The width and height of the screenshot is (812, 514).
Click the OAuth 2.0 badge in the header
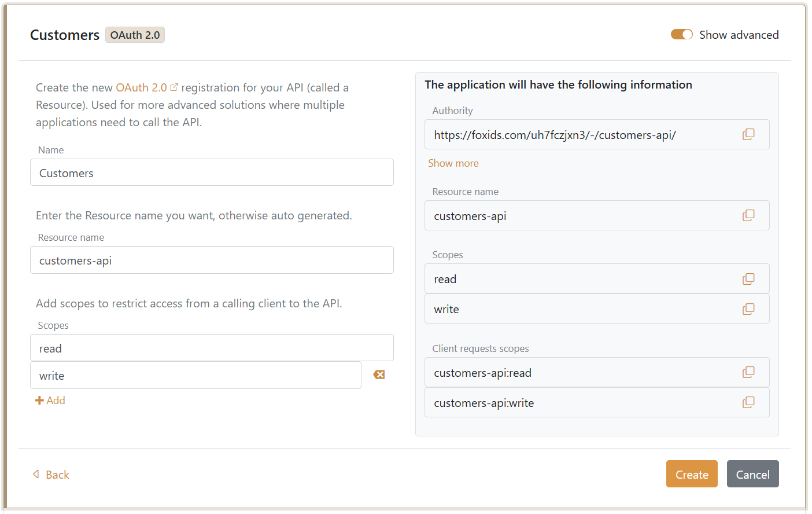click(x=135, y=35)
